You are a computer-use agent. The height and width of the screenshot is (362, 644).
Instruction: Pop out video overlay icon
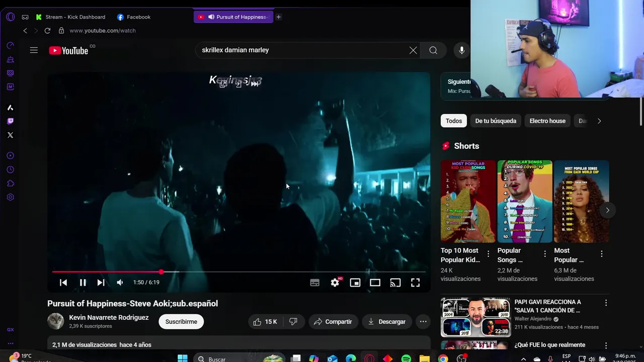pyautogui.click(x=223, y=84)
